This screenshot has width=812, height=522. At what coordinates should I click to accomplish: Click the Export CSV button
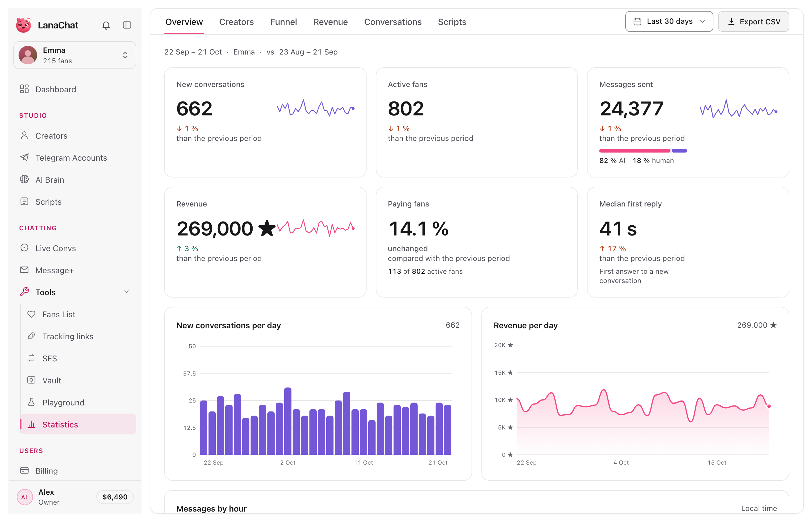[753, 21]
